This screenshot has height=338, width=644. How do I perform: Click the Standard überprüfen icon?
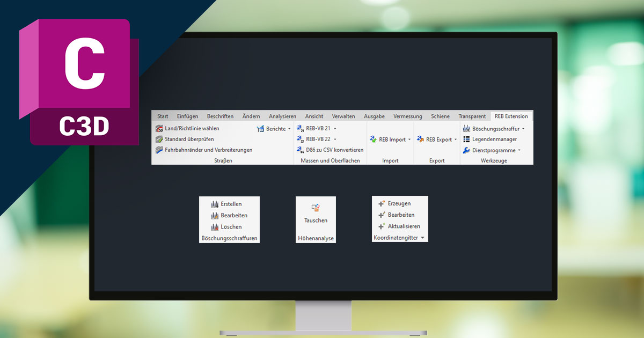pos(159,139)
